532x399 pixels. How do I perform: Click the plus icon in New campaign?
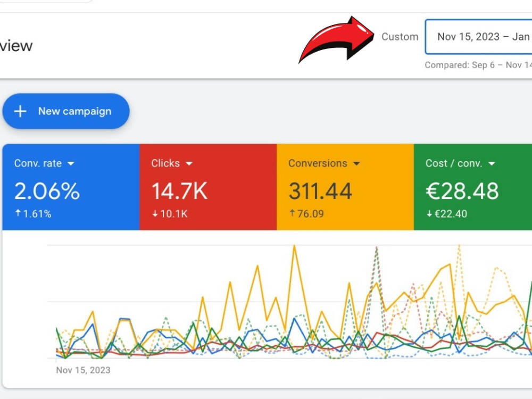[20, 111]
